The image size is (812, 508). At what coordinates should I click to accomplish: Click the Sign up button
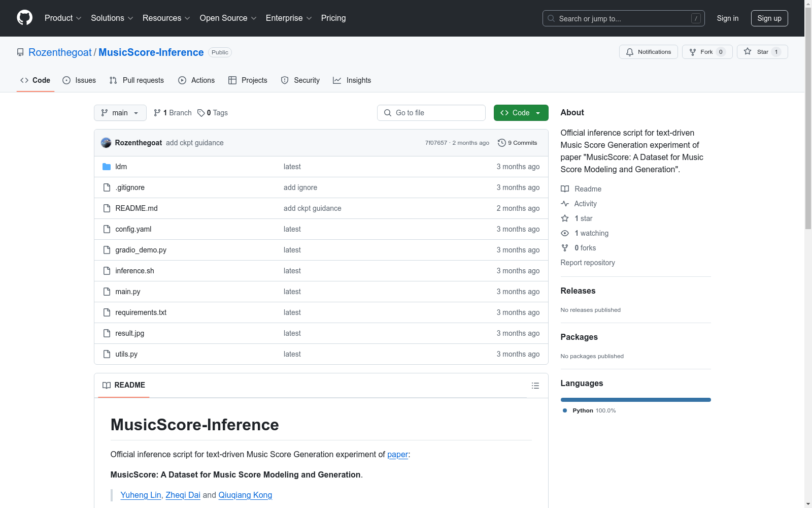[769, 18]
